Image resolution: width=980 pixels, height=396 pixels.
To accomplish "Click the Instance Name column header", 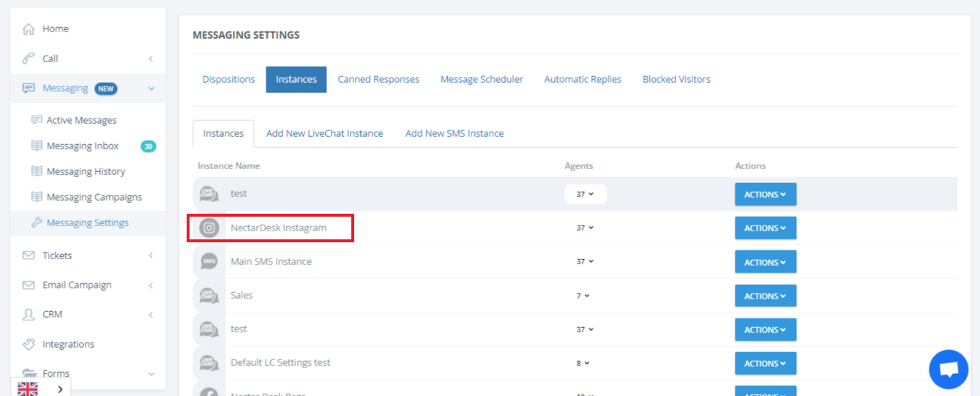I will pyautogui.click(x=228, y=166).
